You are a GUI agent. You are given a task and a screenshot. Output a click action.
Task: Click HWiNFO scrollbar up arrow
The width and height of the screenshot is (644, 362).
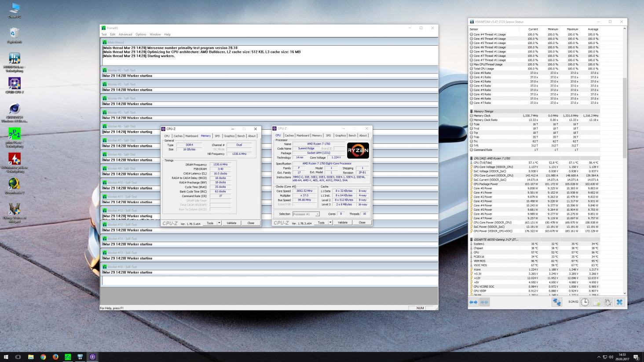[624, 29]
